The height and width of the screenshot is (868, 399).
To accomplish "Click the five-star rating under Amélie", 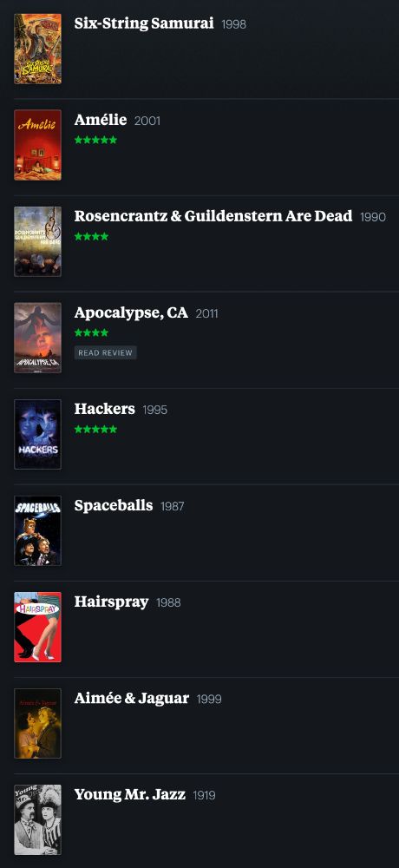I will [x=95, y=140].
